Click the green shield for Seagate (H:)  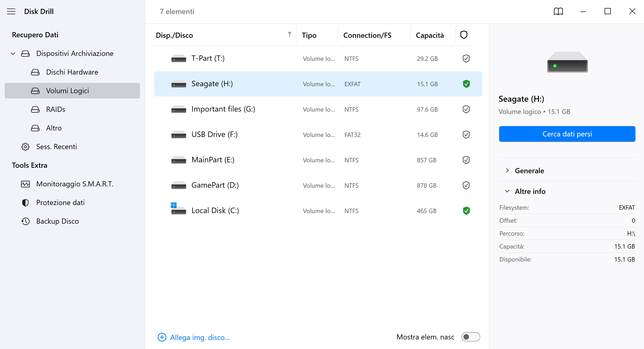pos(466,84)
